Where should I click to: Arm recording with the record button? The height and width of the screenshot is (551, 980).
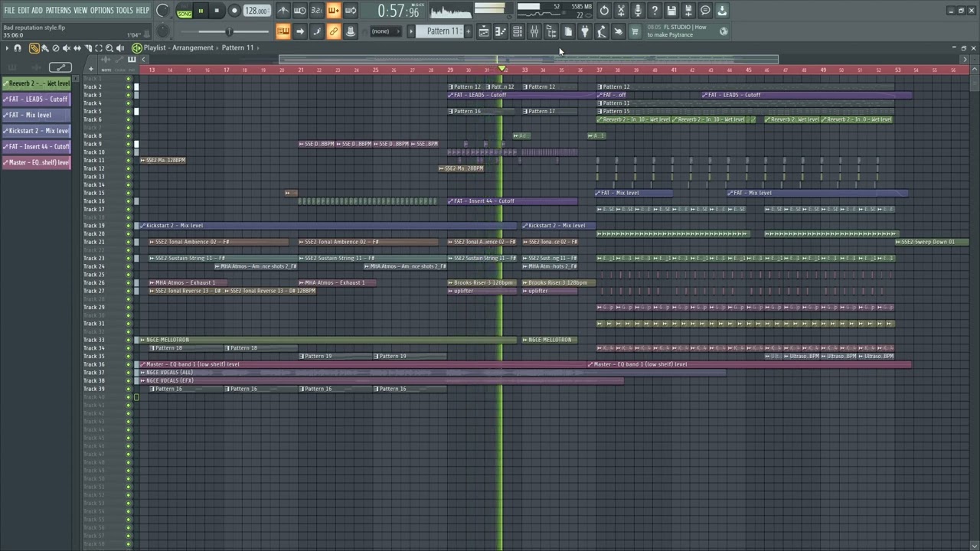pos(234,11)
